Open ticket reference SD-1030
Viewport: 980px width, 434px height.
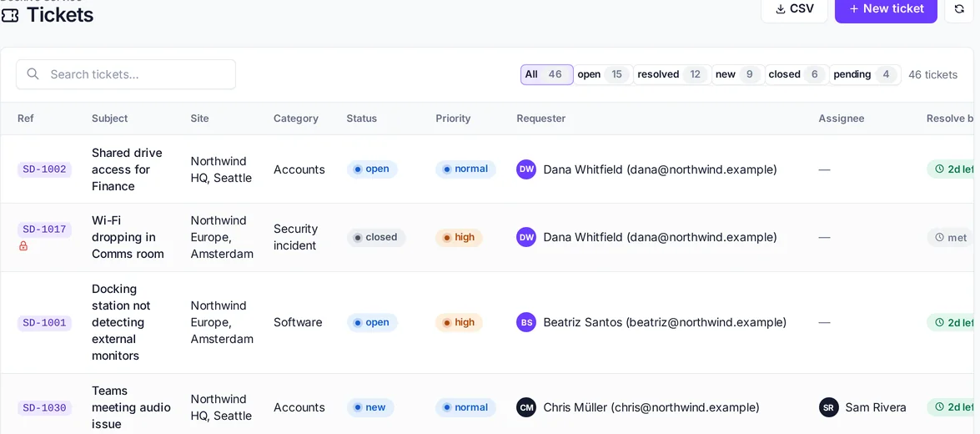pos(44,408)
